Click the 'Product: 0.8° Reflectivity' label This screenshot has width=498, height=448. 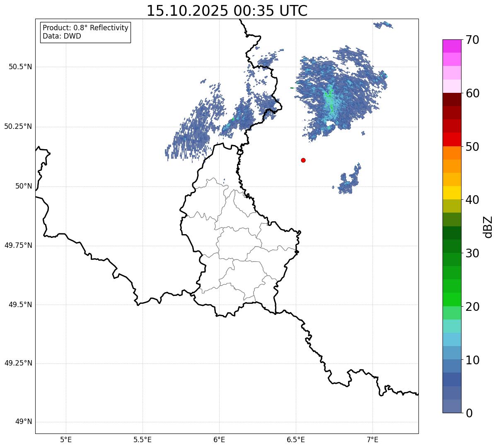point(86,28)
